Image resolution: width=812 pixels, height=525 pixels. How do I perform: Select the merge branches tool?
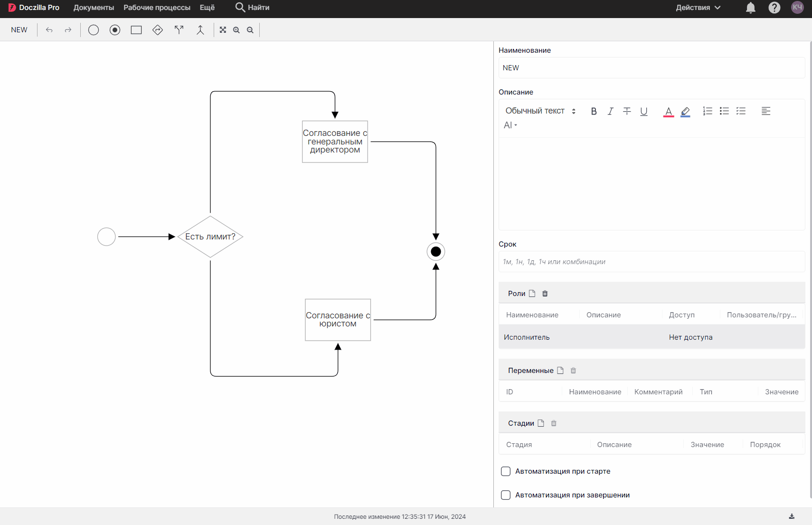click(200, 30)
